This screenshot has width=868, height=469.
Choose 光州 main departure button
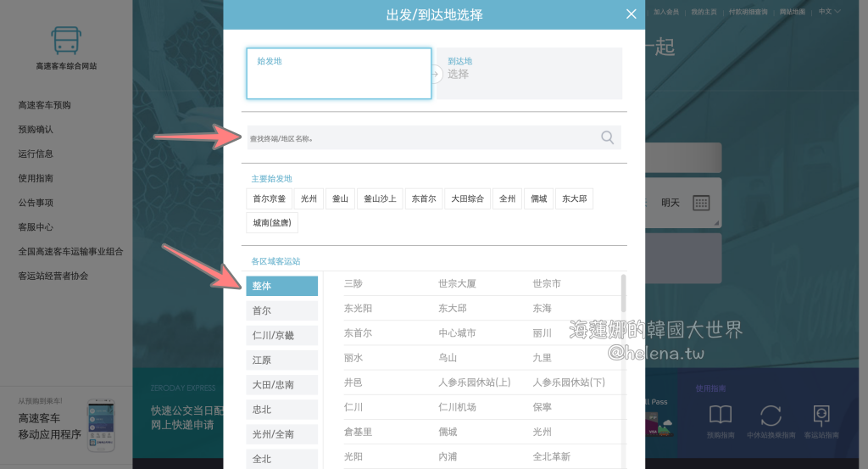coord(309,198)
